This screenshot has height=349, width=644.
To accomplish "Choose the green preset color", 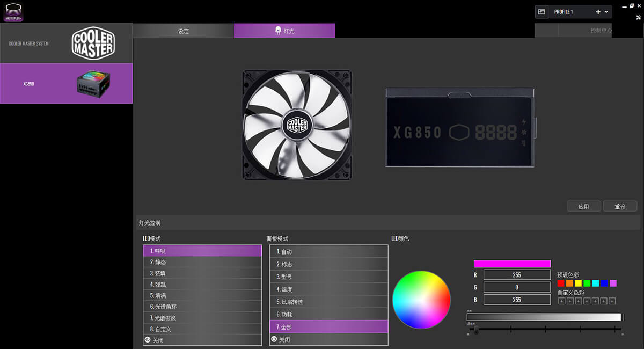I will 587,283.
